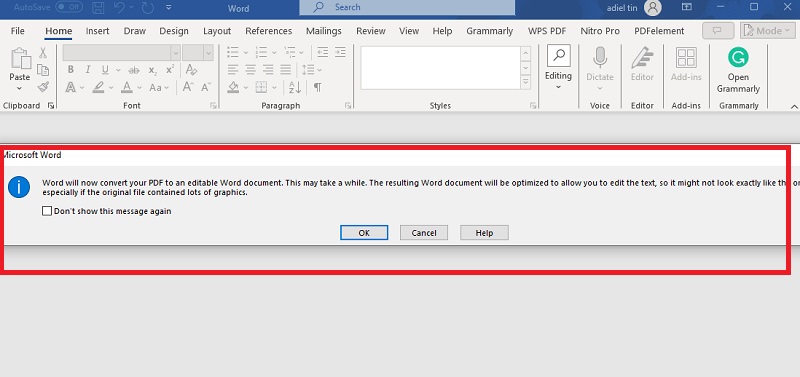Align text left
Viewport: 800px width, 377px height.
(233, 69)
